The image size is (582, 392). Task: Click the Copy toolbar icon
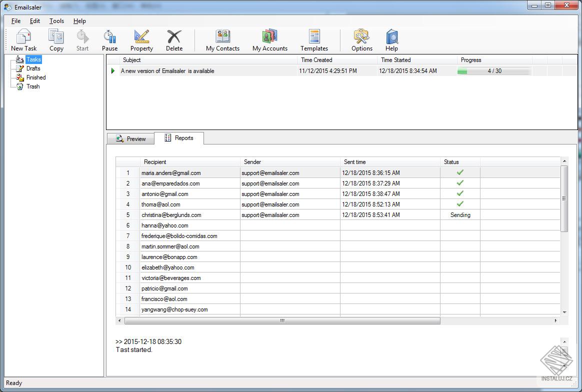click(56, 40)
